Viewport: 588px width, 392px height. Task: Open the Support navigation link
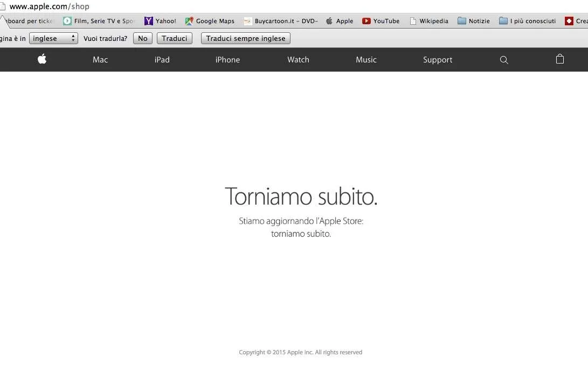pyautogui.click(x=438, y=60)
